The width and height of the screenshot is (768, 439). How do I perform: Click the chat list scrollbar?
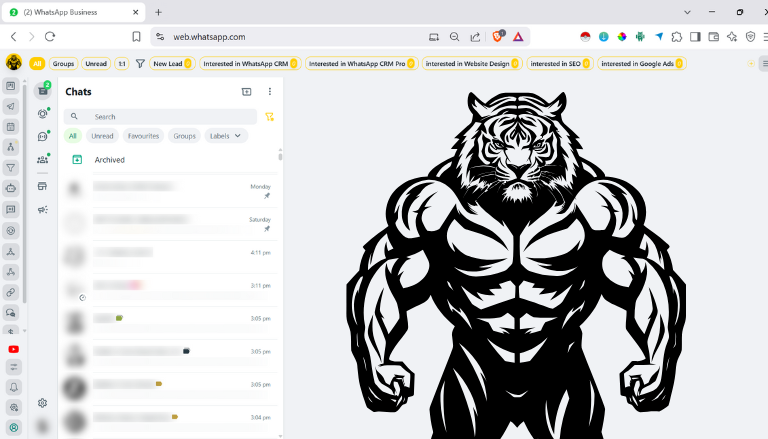click(280, 156)
